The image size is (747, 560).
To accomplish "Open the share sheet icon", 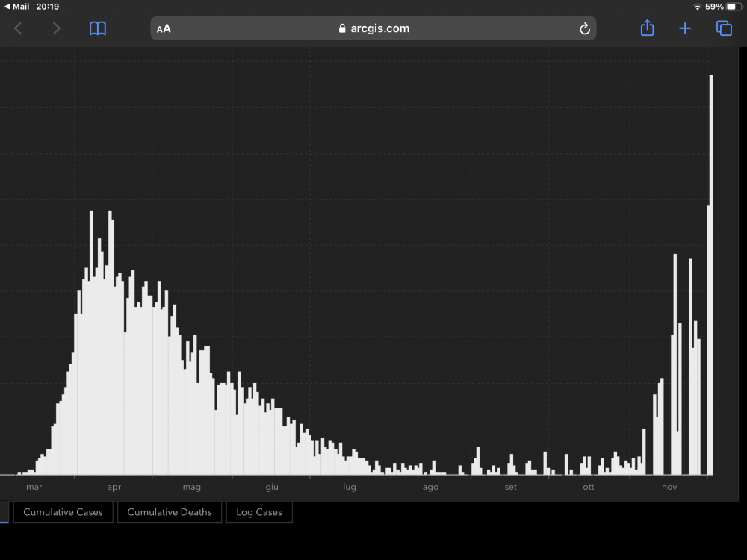I will 647,28.
